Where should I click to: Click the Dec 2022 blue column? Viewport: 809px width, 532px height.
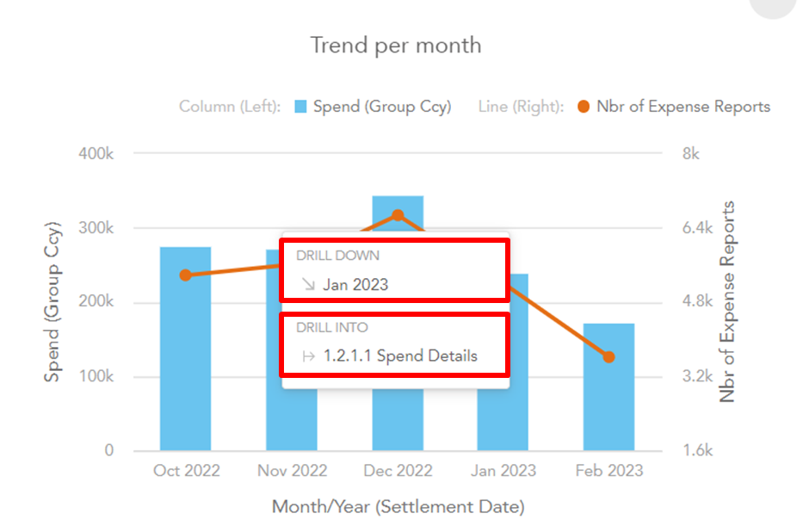(398, 413)
